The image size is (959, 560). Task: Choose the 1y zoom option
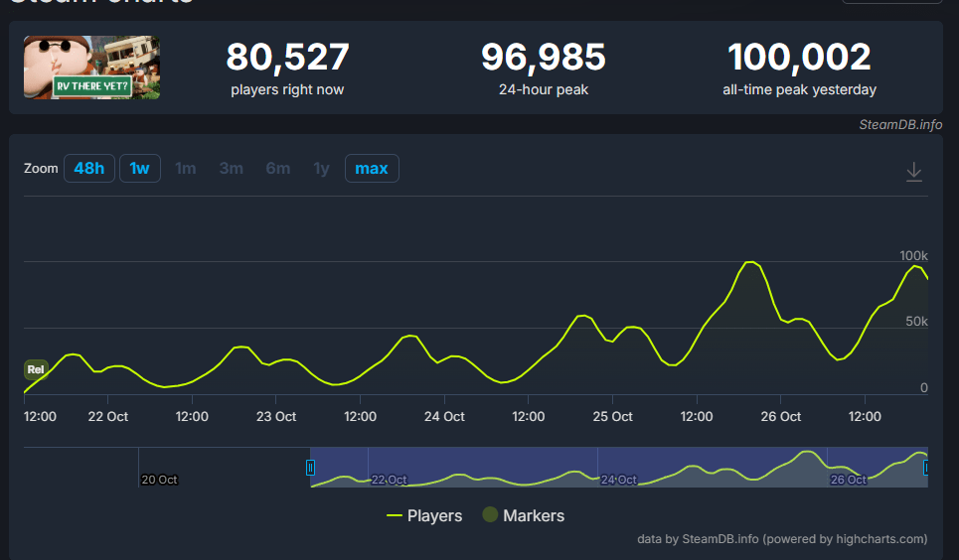pyautogui.click(x=321, y=169)
